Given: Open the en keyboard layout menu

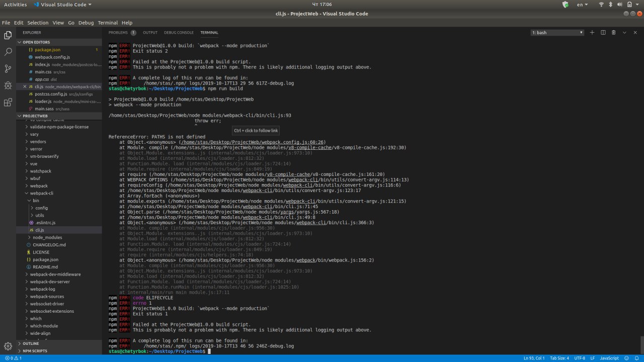Looking at the screenshot, I should pyautogui.click(x=583, y=5).
